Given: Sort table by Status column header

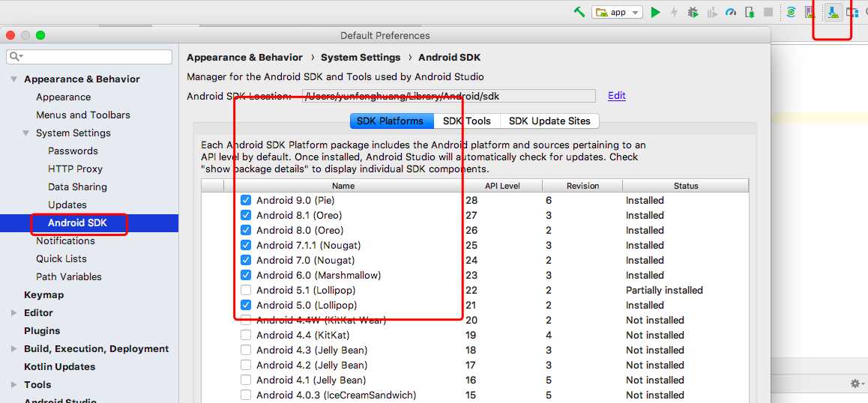Looking at the screenshot, I should (686, 186).
